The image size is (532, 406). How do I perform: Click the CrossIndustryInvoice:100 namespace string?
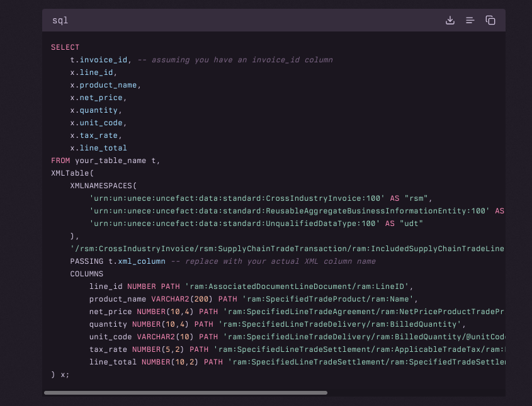coord(237,198)
